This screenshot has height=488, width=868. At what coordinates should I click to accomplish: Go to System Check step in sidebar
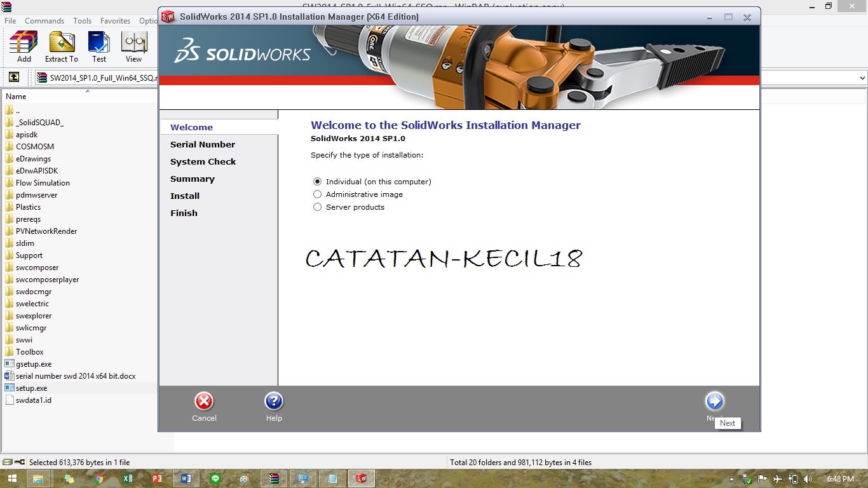click(x=203, y=161)
